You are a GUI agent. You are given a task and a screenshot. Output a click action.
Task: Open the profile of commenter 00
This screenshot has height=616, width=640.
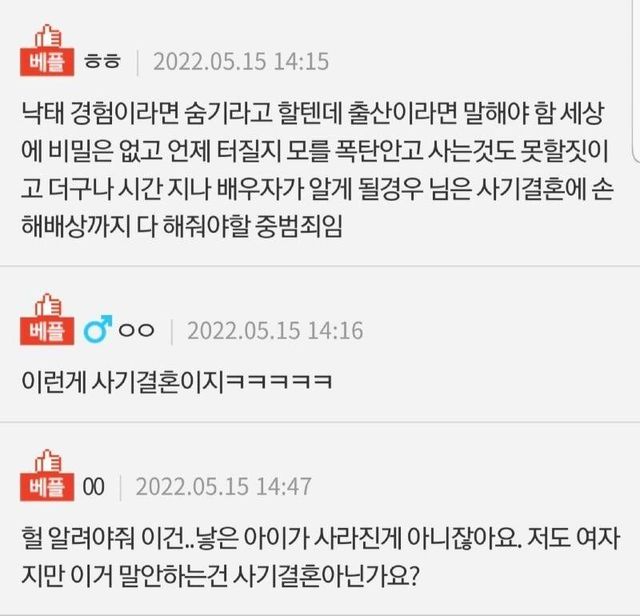[x=93, y=487]
